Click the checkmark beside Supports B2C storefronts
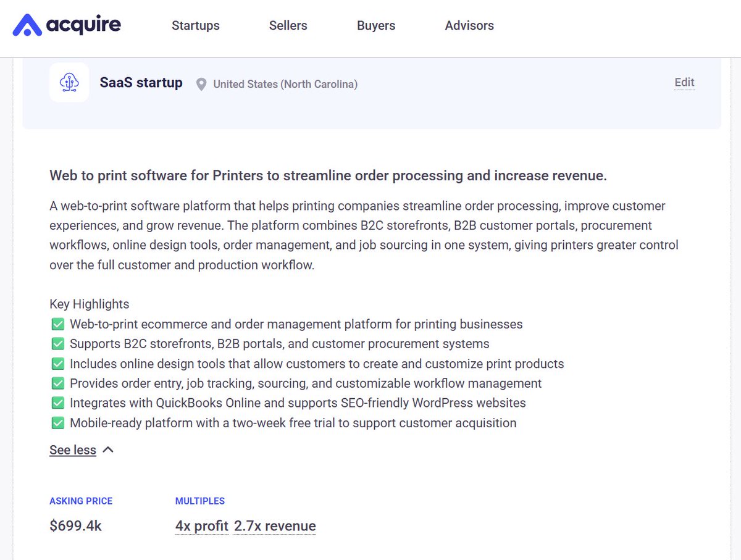The height and width of the screenshot is (560, 741). 57,344
